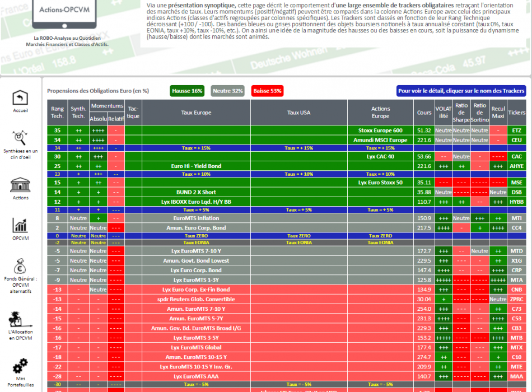Open Lyx EuroMTS Global tracker
Screen dimensions: 532x392
pyautogui.click(x=196, y=348)
